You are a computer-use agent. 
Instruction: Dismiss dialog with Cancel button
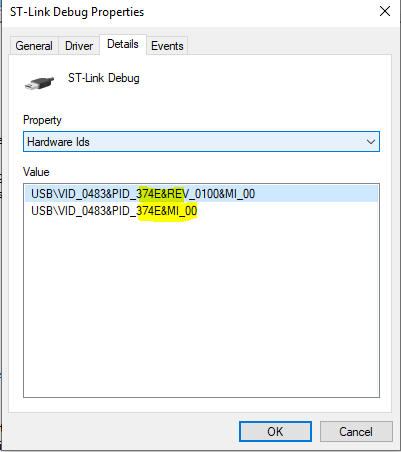pyautogui.click(x=356, y=432)
